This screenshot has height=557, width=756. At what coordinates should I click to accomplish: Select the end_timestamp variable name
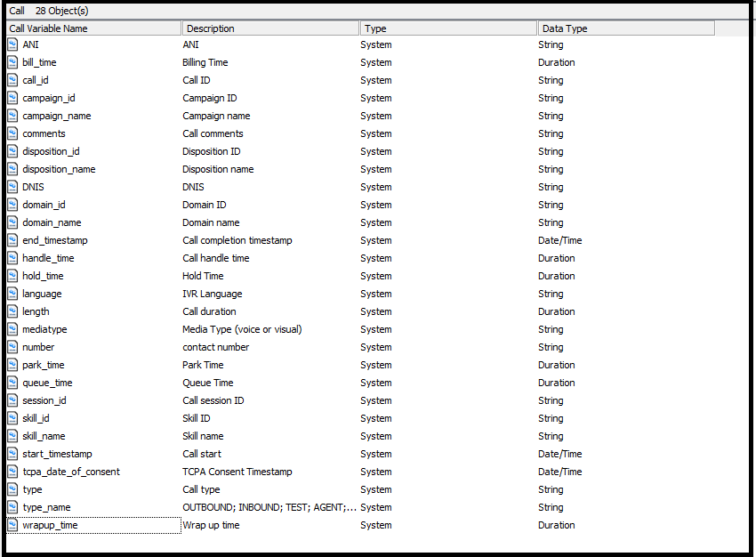pos(55,240)
